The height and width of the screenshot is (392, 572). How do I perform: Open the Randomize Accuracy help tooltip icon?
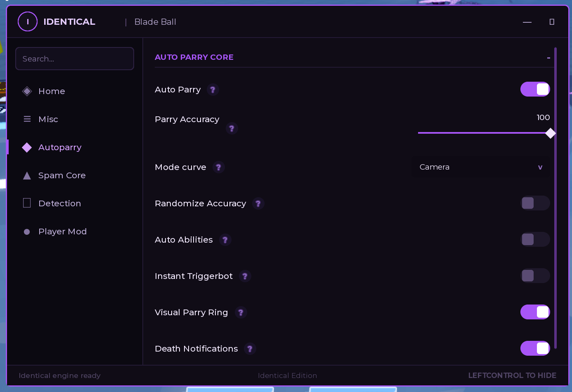pos(258,203)
